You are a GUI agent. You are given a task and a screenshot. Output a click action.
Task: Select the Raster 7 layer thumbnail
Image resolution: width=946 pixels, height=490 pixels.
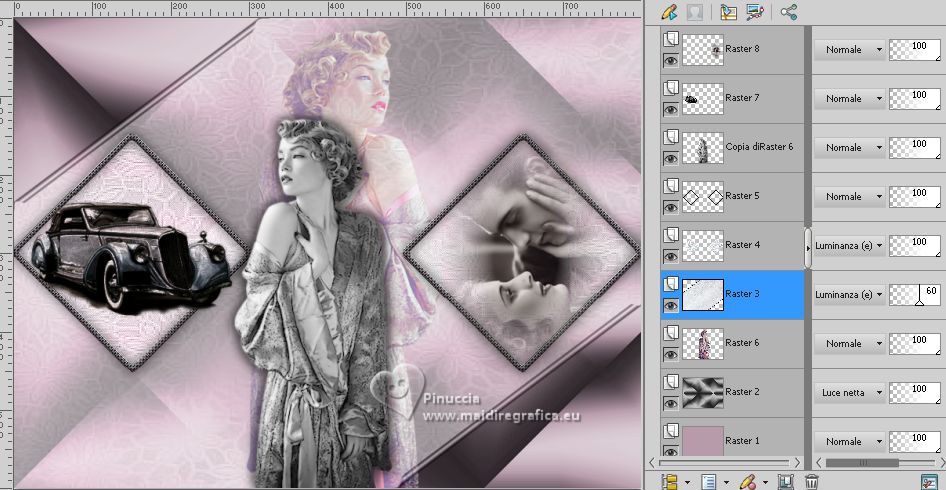pos(703,99)
